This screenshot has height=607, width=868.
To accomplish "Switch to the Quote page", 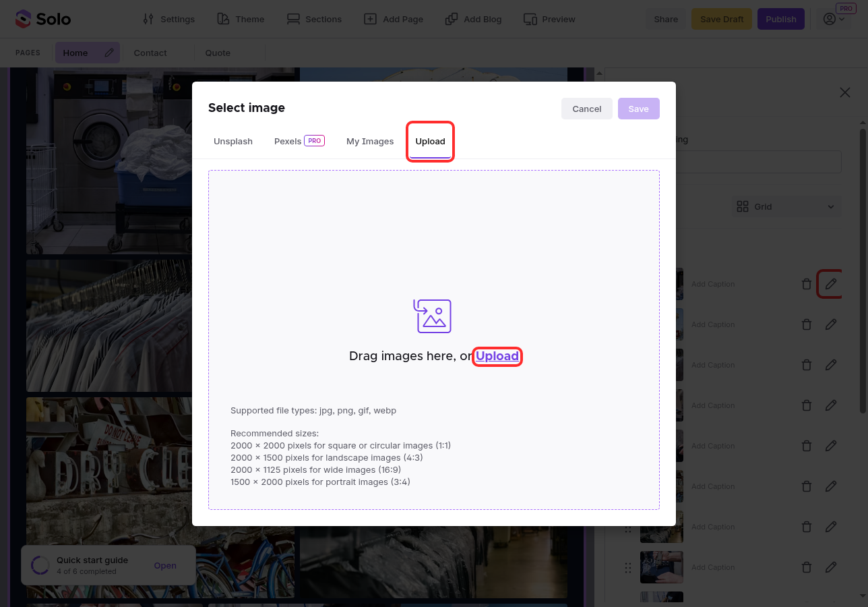I will tap(218, 53).
